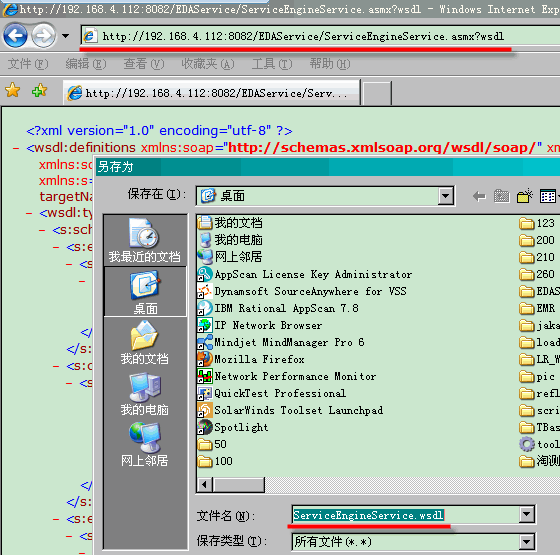Select the folder named 50
The width and height of the screenshot is (560, 555).
212,444
